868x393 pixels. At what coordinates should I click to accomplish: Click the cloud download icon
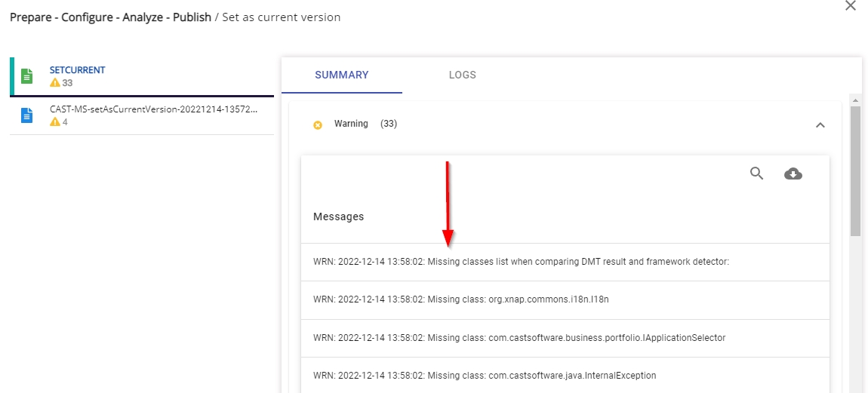pyautogui.click(x=793, y=173)
